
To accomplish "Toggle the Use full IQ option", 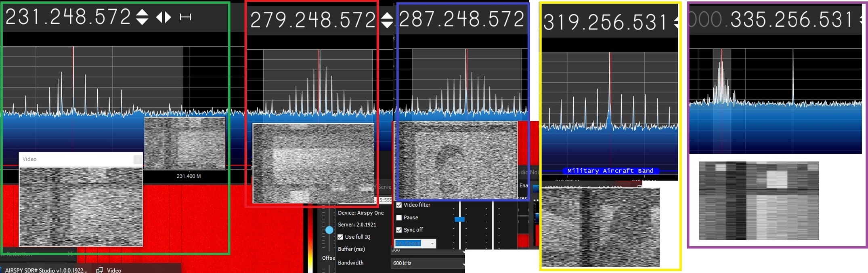I will coord(340,237).
